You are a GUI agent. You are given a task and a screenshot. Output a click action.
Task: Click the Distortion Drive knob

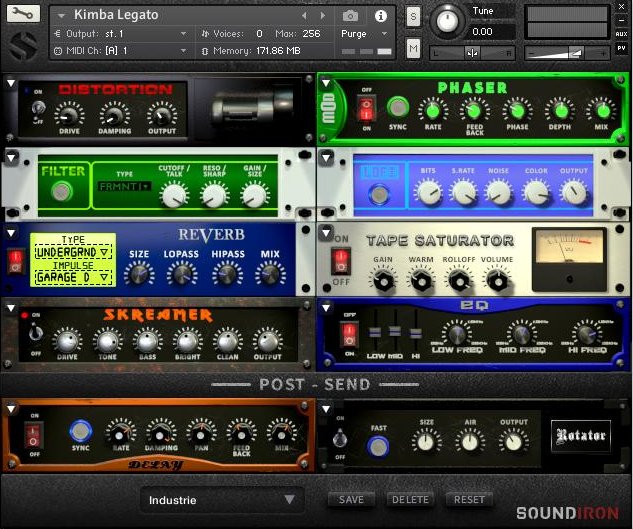[x=69, y=115]
